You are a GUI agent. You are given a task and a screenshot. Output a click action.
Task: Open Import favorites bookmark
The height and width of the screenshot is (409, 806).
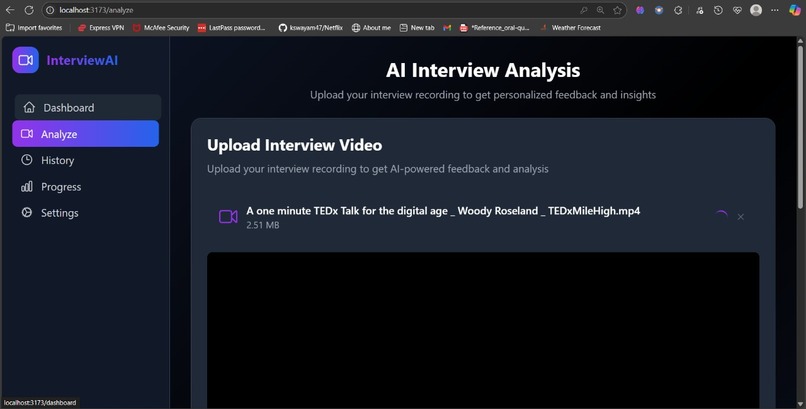coord(34,28)
